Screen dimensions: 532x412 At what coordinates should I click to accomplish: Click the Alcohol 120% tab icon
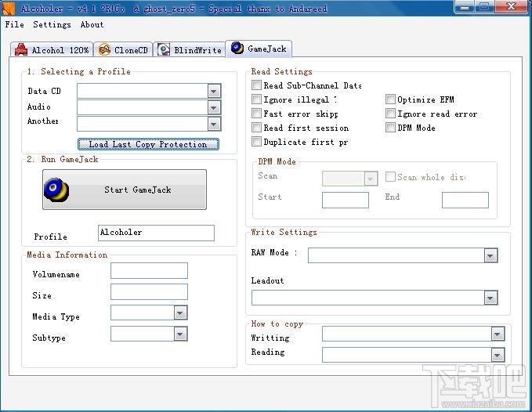21,50
